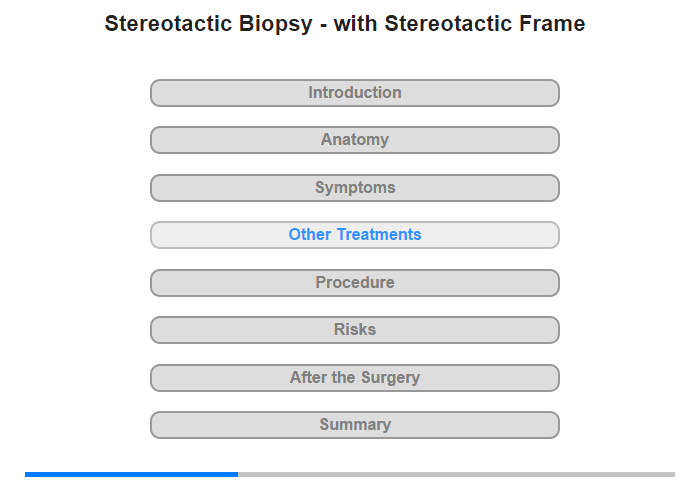Choose the last section in the module list
The image size is (700, 480).
(x=354, y=425)
